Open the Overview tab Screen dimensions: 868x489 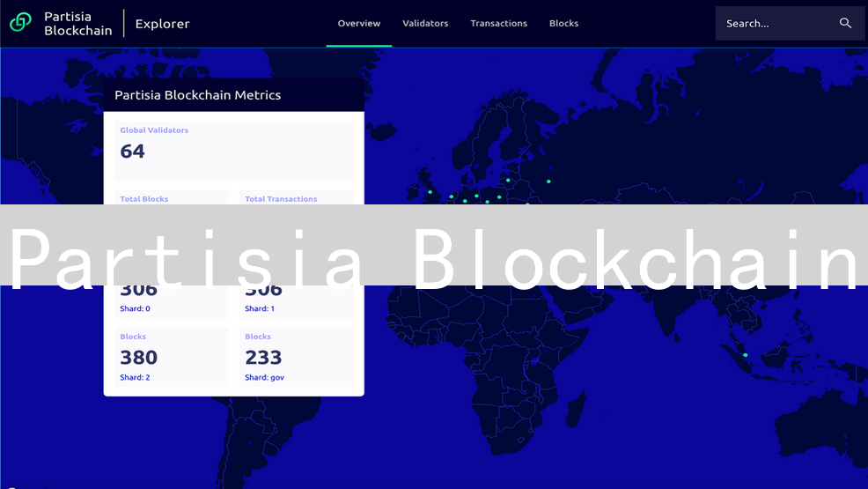(x=358, y=23)
